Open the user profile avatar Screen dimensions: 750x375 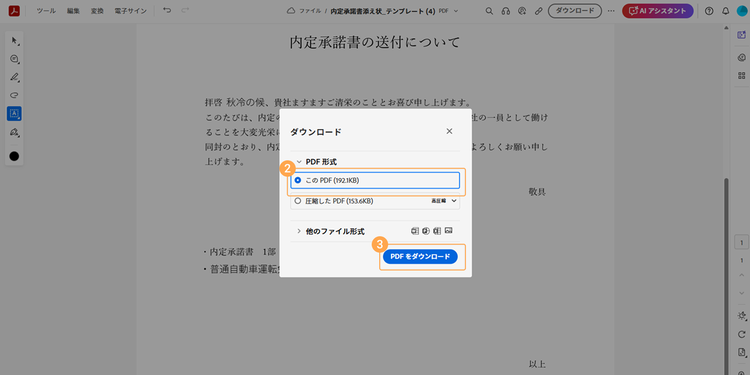pos(742,11)
